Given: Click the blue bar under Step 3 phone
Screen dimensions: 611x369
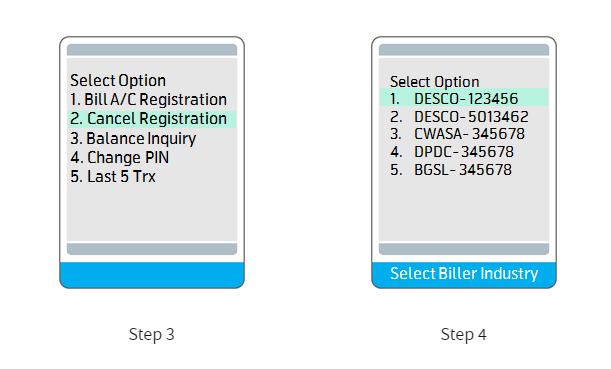Looking at the screenshot, I should click(x=152, y=275).
